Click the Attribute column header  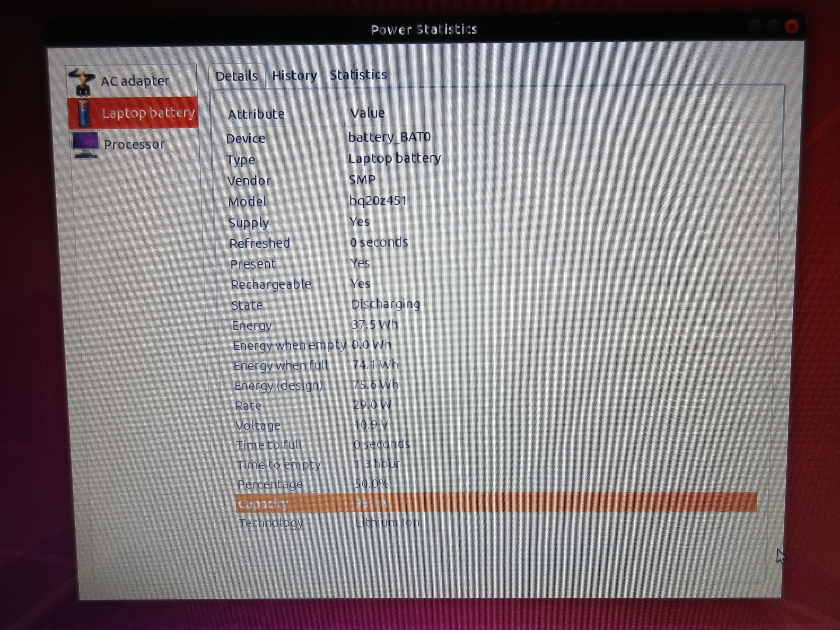256,114
